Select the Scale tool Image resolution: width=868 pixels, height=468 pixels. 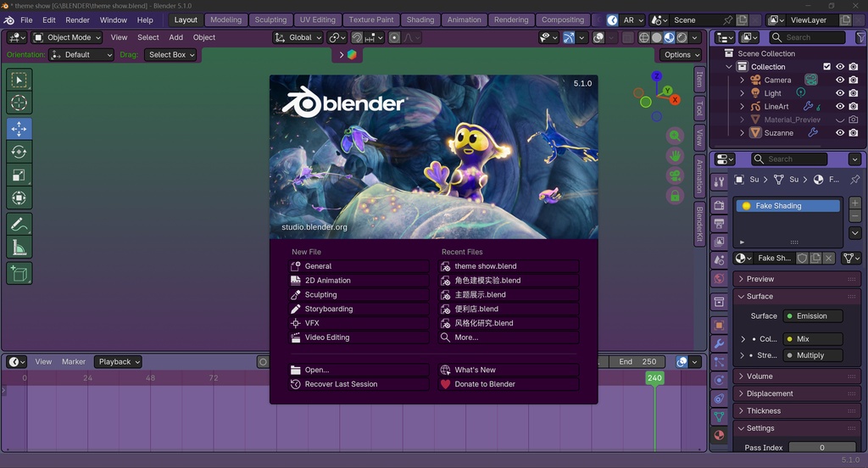pyautogui.click(x=19, y=175)
